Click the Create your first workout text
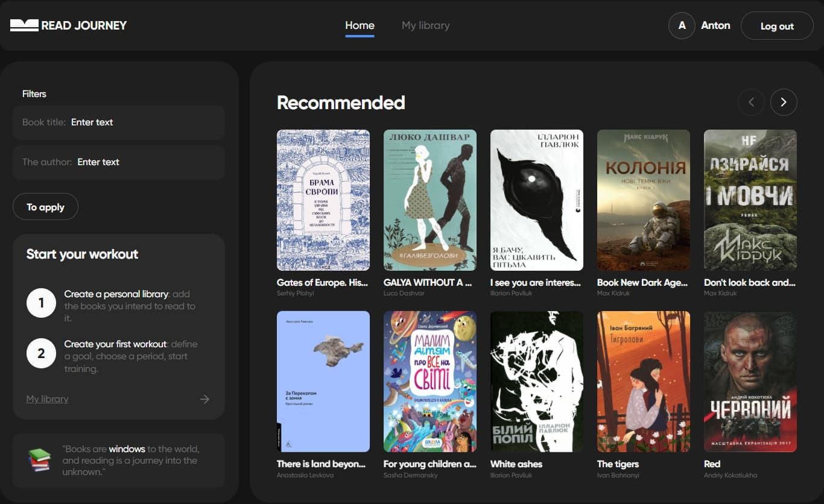The image size is (824, 504). (x=115, y=344)
